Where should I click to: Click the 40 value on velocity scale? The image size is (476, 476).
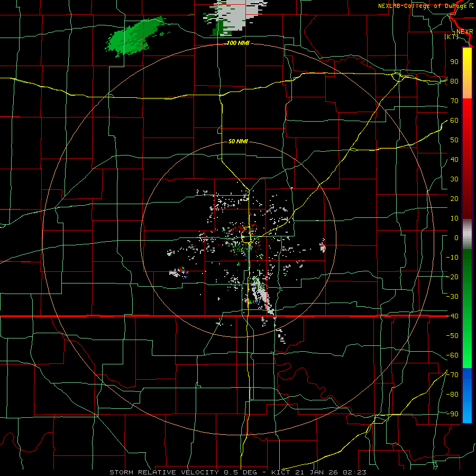click(454, 160)
